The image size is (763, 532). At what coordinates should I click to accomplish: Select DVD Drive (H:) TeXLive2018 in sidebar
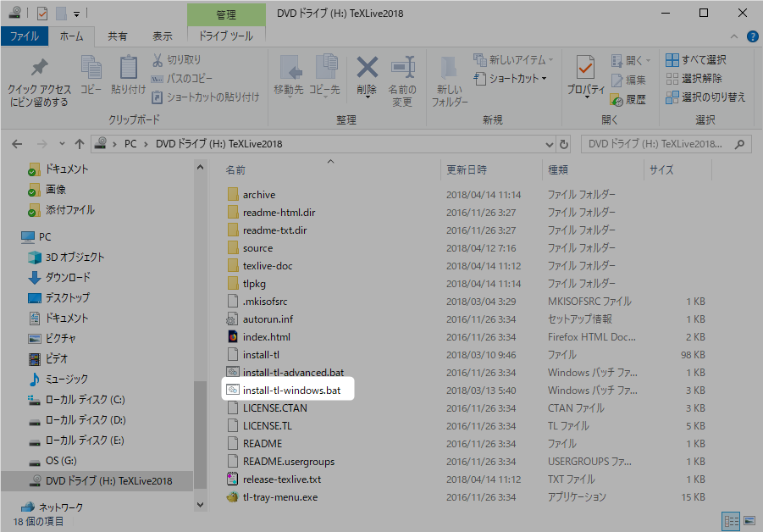coord(97,481)
